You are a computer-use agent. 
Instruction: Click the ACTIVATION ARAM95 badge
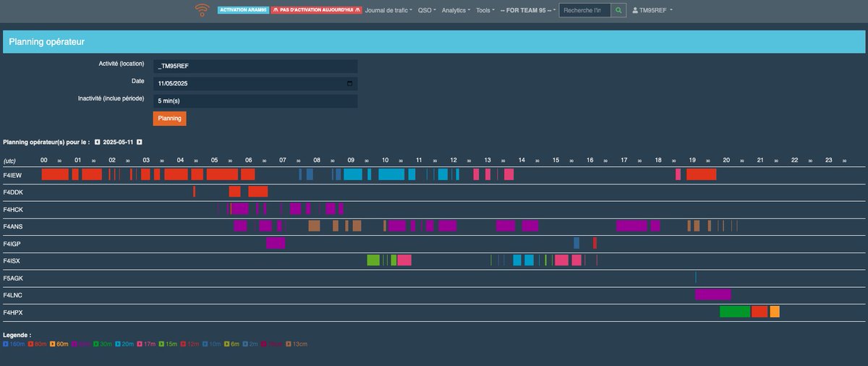(243, 10)
